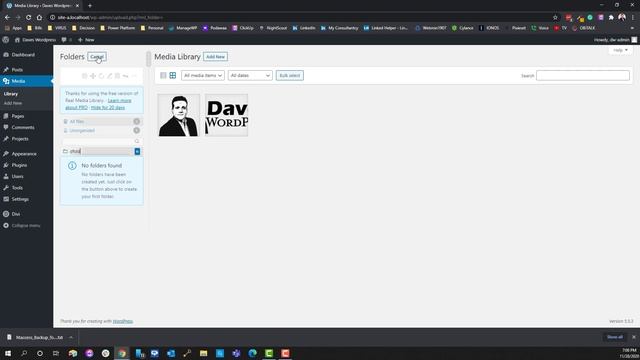
Task: Open the My Consultancy bookmark
Action: click(x=339, y=28)
